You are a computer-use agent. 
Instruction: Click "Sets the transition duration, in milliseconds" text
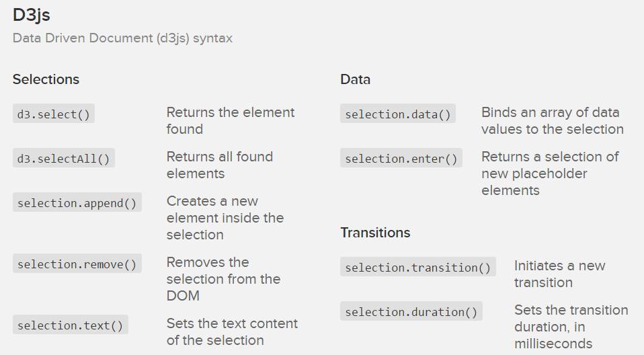click(571, 327)
